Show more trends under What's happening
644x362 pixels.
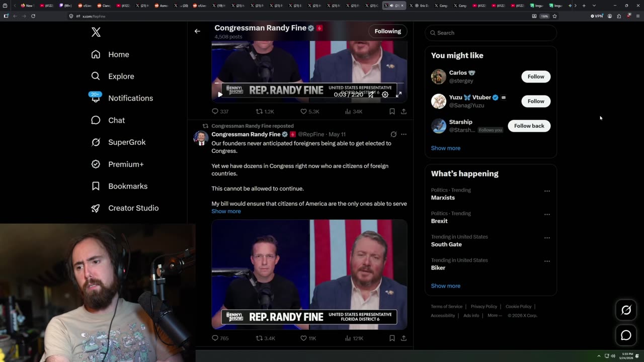[445, 286]
